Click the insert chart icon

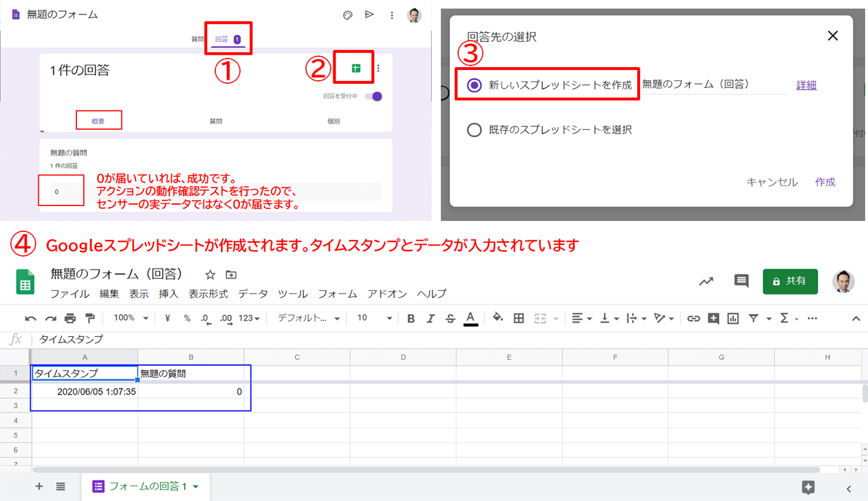[x=733, y=318]
